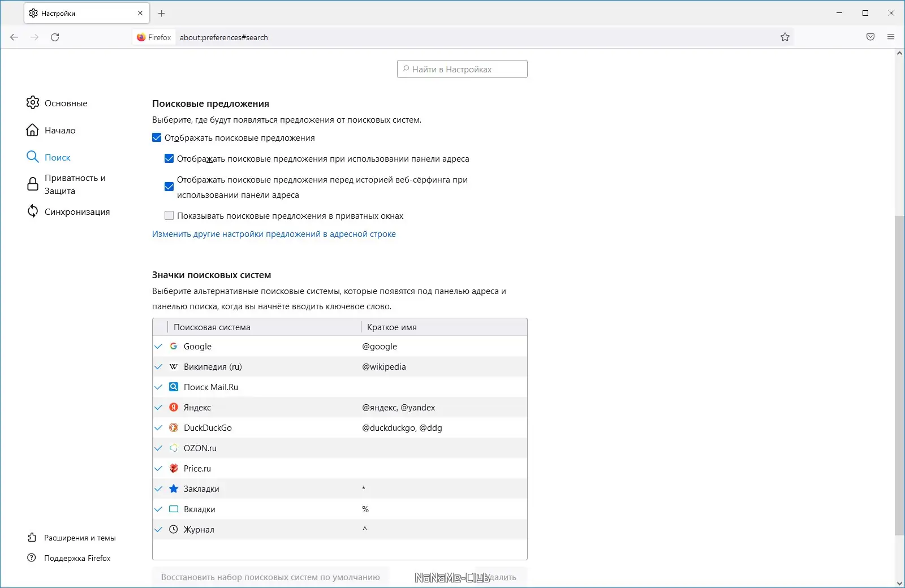The width and height of the screenshot is (905, 588).
Task: Open the Синхронизация settings section
Action: [x=77, y=212]
